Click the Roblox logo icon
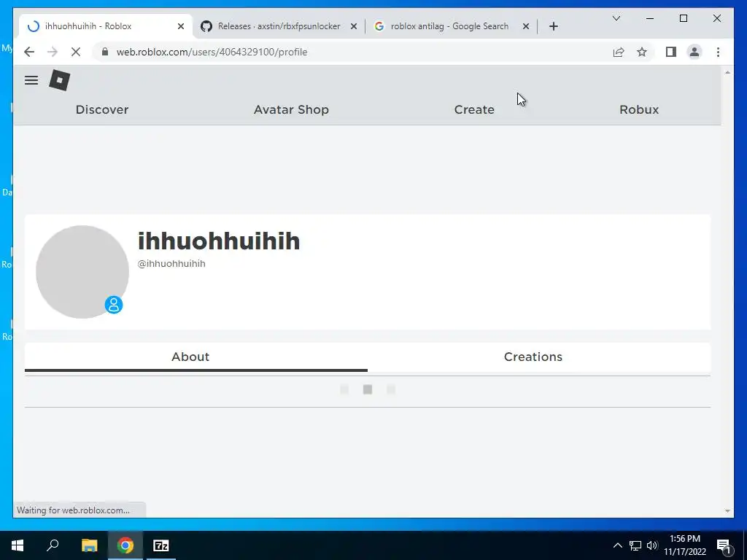The height and width of the screenshot is (560, 747). click(60, 80)
